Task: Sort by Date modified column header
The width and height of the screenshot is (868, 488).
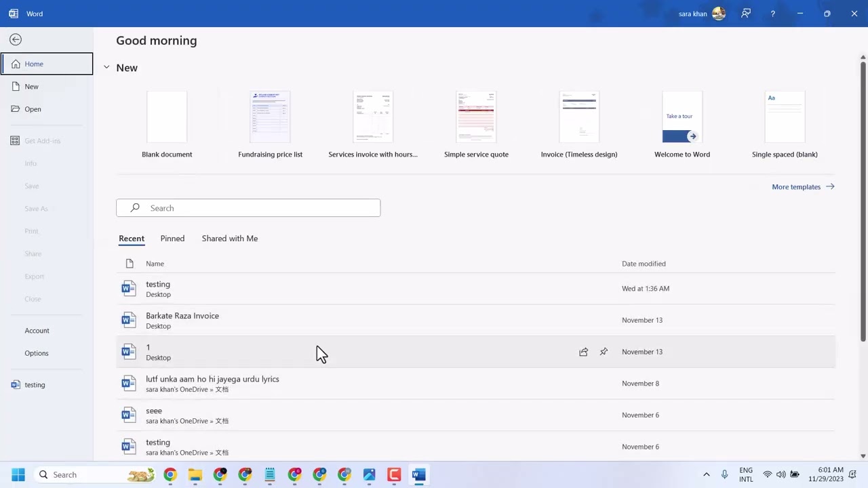Action: (644, 264)
